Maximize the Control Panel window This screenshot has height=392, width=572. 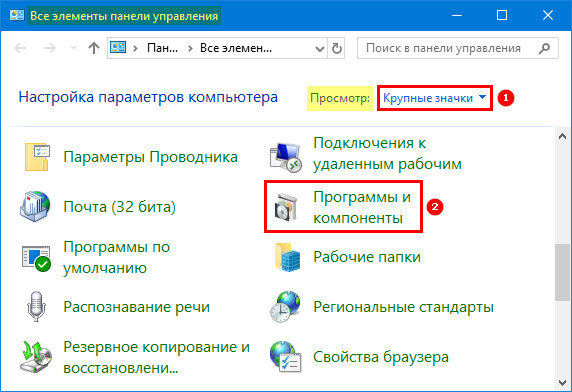[502, 15]
